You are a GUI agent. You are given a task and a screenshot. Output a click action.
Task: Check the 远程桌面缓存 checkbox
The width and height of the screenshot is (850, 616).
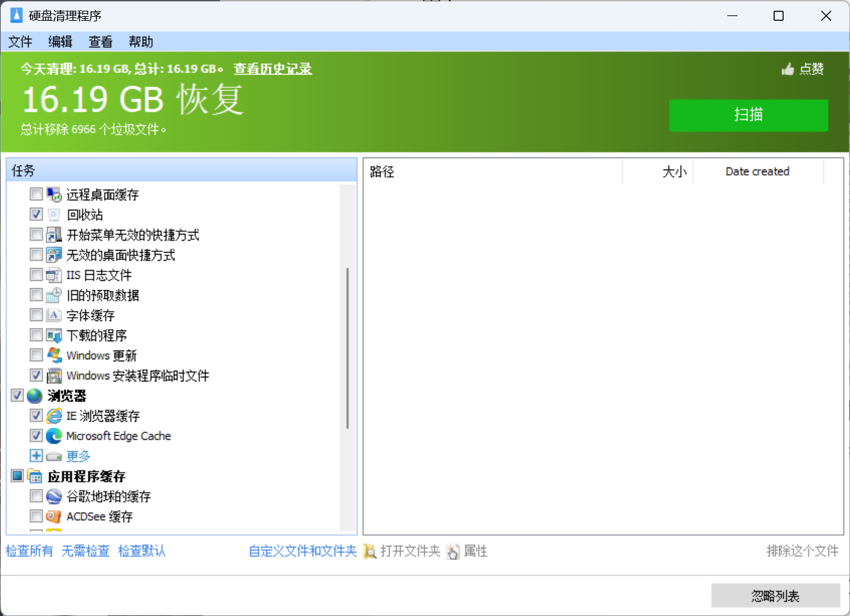(36, 195)
